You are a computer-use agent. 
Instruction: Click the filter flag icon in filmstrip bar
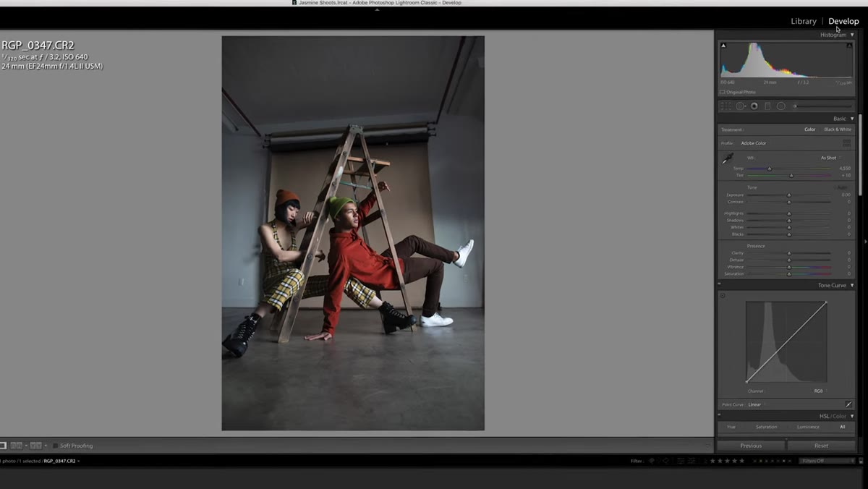pyautogui.click(x=652, y=461)
